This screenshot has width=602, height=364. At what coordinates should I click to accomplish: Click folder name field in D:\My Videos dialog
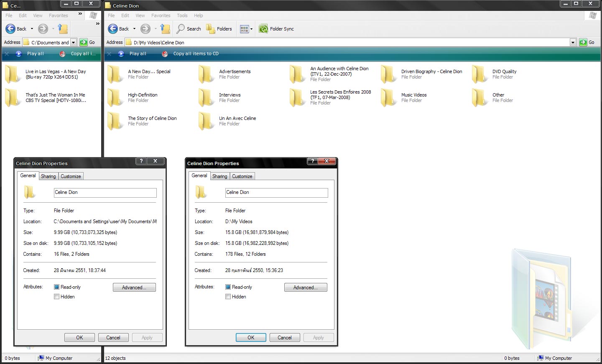tap(276, 193)
